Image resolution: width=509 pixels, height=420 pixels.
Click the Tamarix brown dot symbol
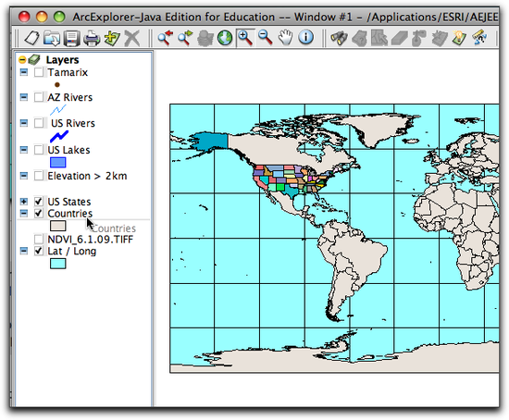click(x=57, y=85)
